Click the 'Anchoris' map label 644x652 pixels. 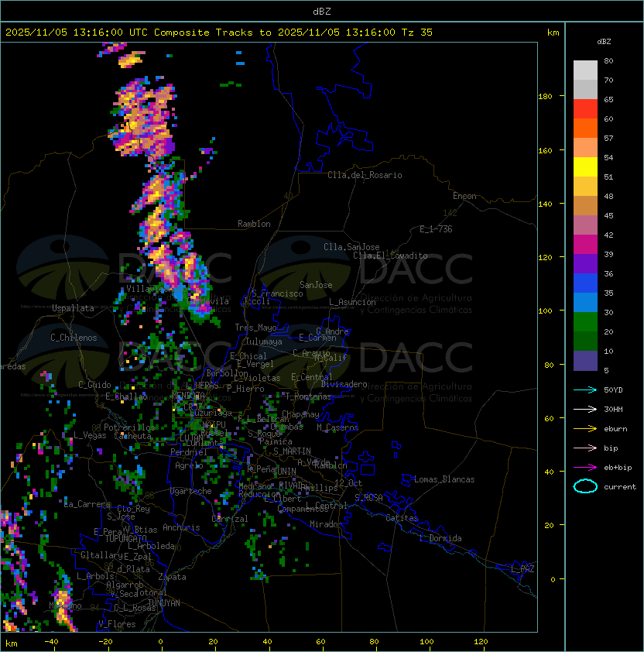tap(181, 527)
